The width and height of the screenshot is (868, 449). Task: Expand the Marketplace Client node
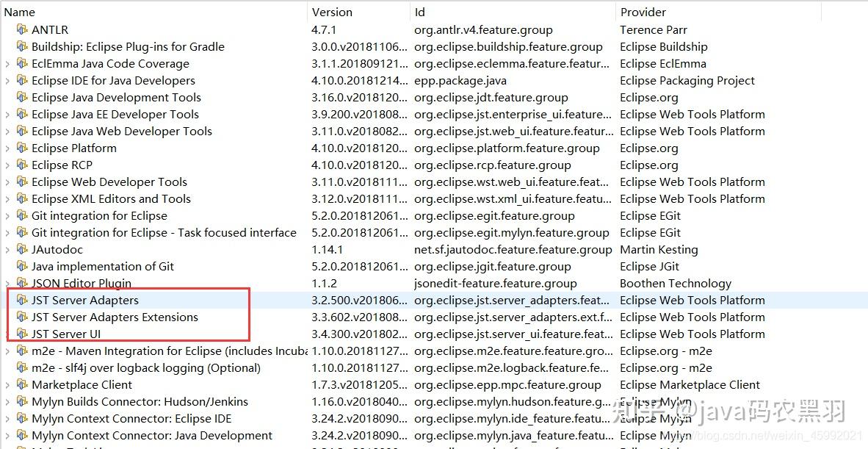coord(7,385)
